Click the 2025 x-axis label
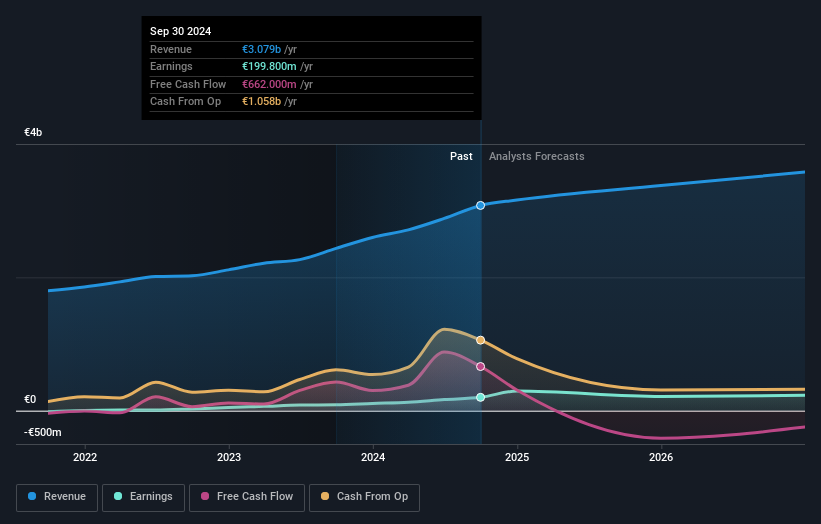Viewport: 821px width, 524px height. coord(517,458)
